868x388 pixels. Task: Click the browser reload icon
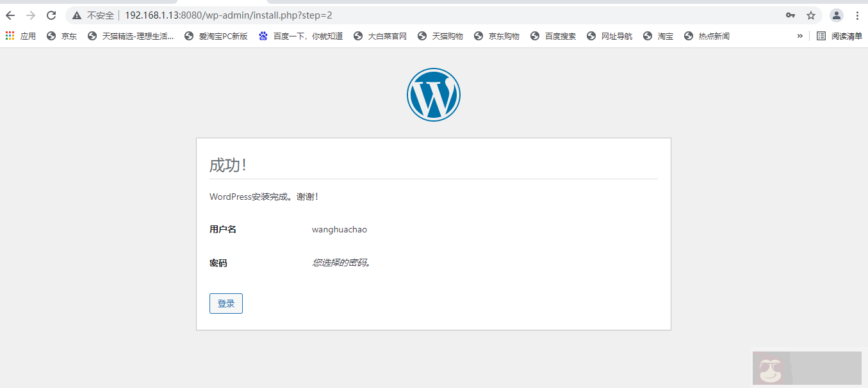click(x=51, y=14)
